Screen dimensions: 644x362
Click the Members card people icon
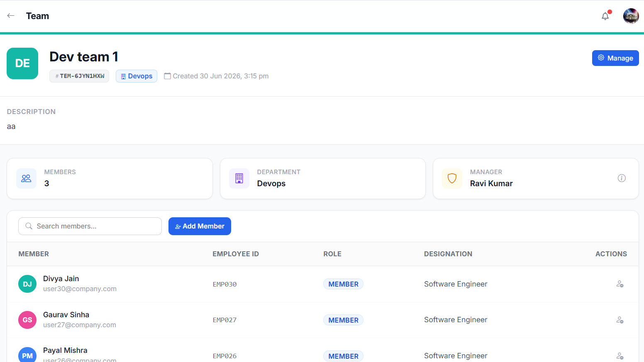tap(26, 178)
